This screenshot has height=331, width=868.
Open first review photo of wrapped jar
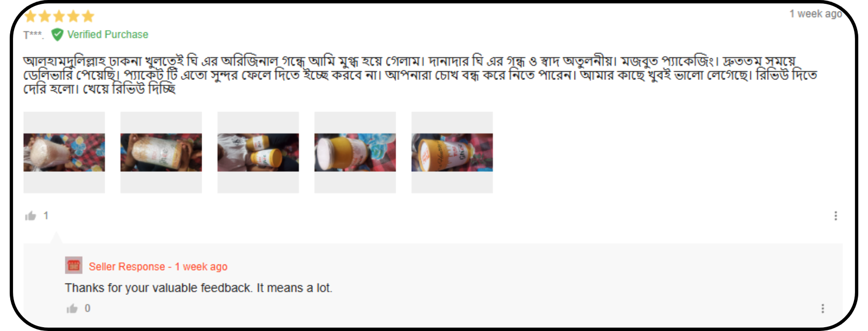coord(64,152)
